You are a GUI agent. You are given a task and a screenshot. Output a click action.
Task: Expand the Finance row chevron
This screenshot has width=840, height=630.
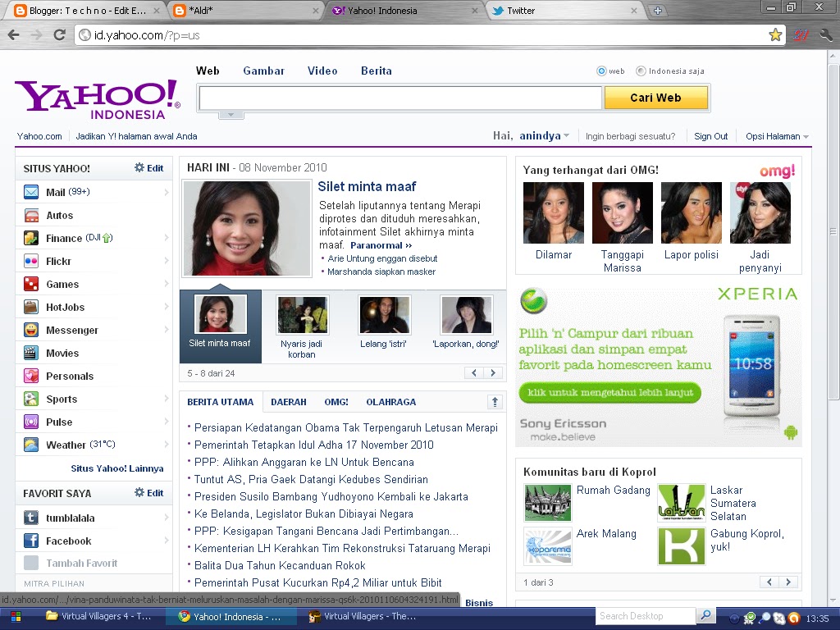click(x=166, y=238)
